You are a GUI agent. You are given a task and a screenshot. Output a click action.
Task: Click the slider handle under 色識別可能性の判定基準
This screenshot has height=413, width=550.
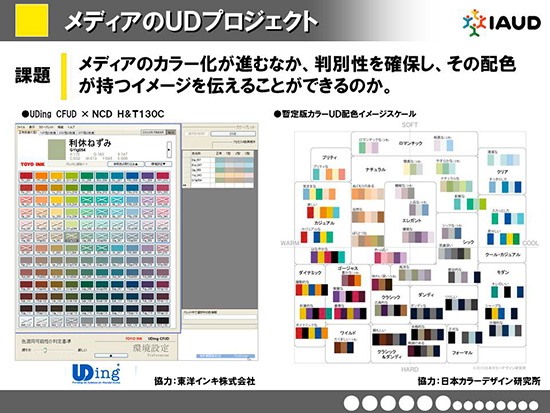(45, 350)
